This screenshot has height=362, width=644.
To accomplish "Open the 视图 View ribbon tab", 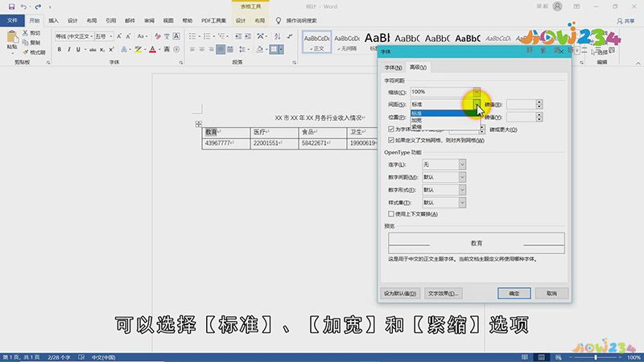I will [x=168, y=21].
